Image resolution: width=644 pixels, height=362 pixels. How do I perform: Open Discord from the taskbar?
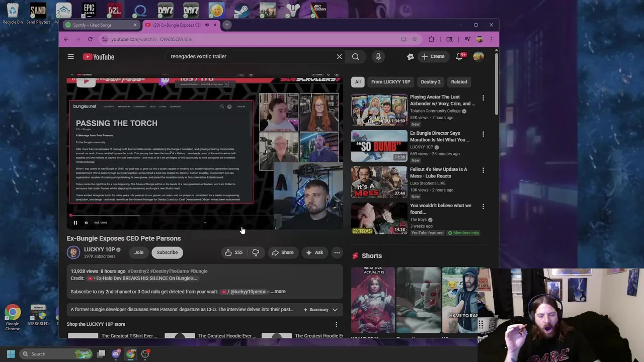pyautogui.click(x=116, y=354)
